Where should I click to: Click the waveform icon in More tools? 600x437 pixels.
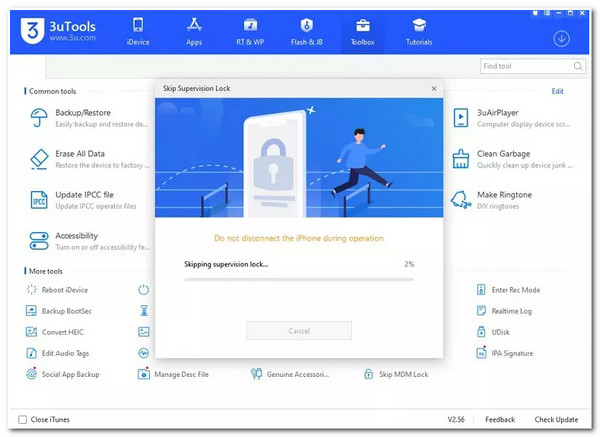pyautogui.click(x=143, y=353)
